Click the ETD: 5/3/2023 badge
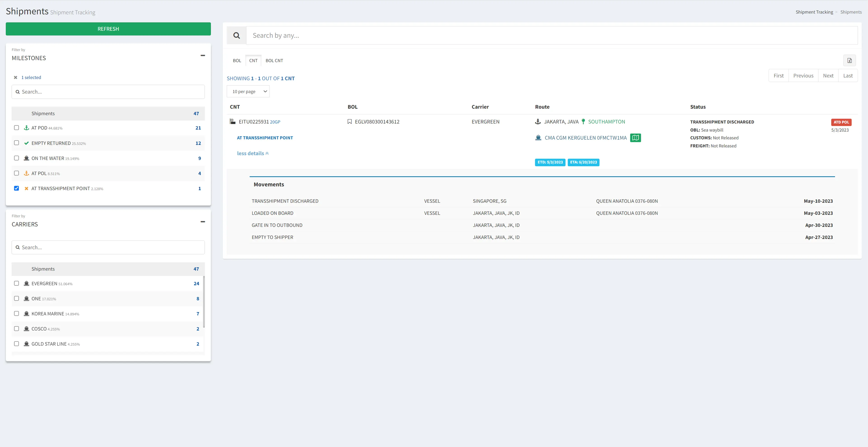The width and height of the screenshot is (868, 447). pos(550,162)
